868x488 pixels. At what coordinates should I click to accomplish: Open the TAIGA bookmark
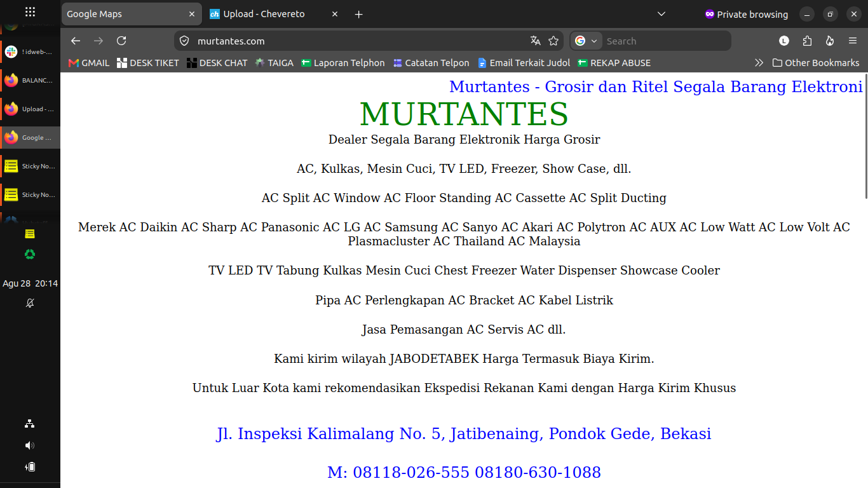tap(275, 63)
